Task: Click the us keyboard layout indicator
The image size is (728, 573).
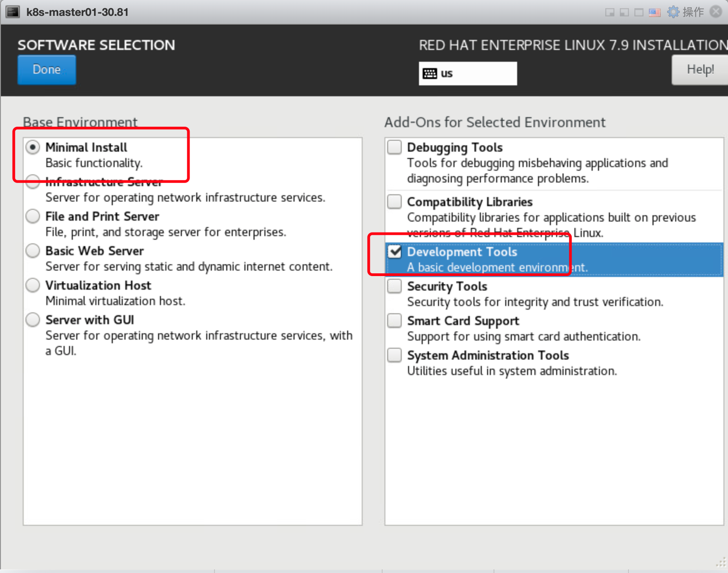Action: [468, 74]
